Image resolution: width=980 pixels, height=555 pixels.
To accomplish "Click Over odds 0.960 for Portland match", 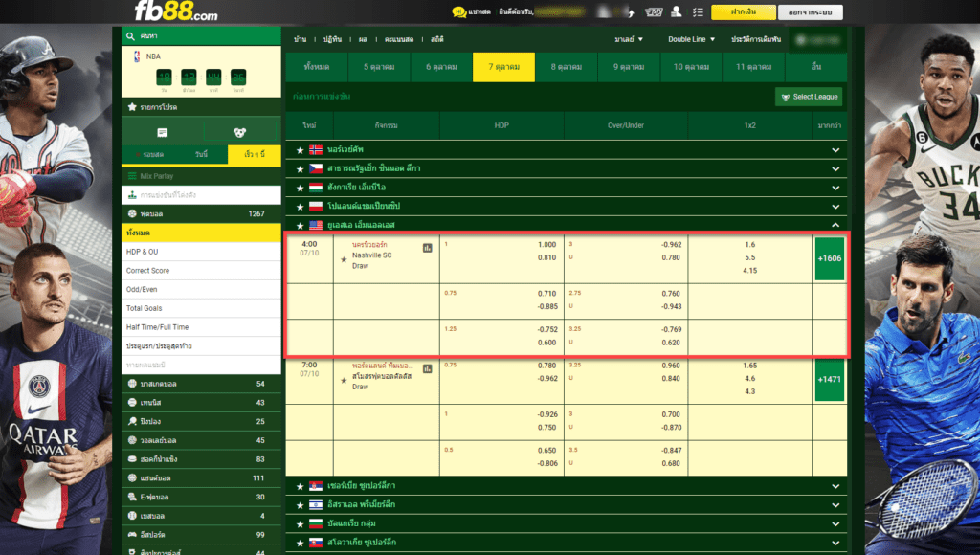I will [x=671, y=365].
